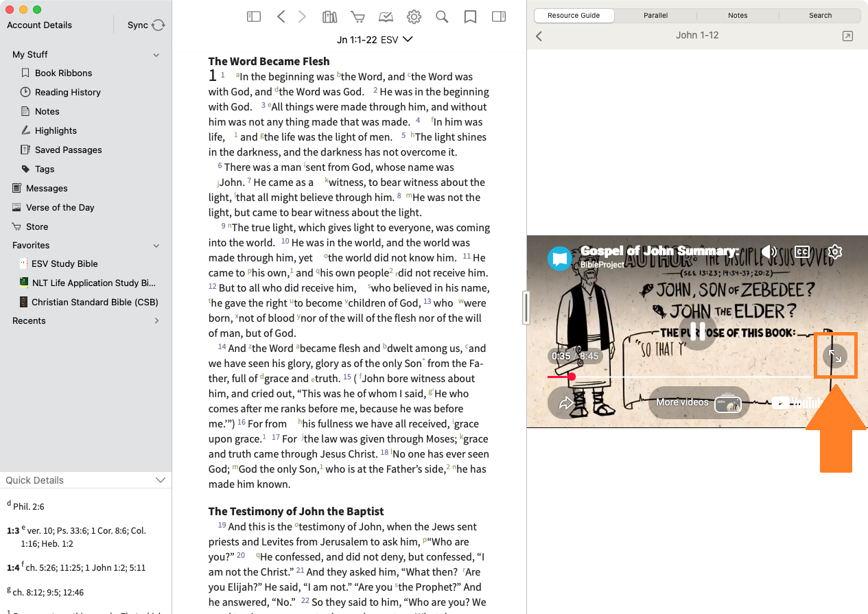Viewport: 868px width, 614px height.
Task: Open Tags in sidebar
Action: (45, 169)
